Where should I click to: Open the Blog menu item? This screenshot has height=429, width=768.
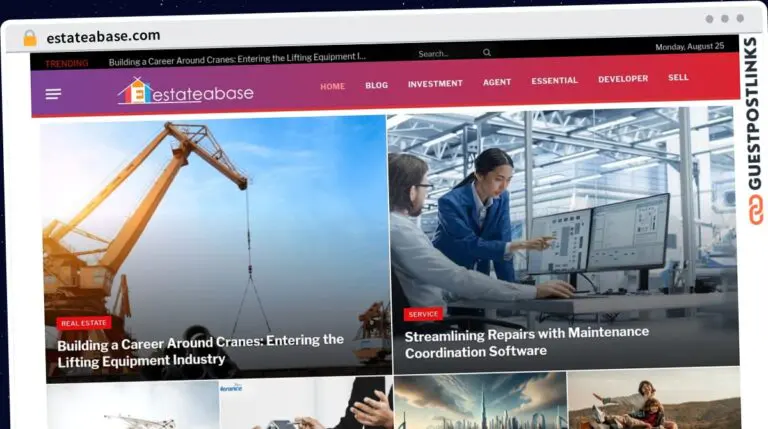[x=376, y=85]
